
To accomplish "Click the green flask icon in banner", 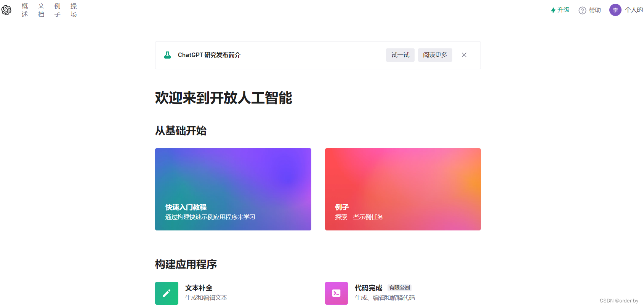I will tap(167, 55).
